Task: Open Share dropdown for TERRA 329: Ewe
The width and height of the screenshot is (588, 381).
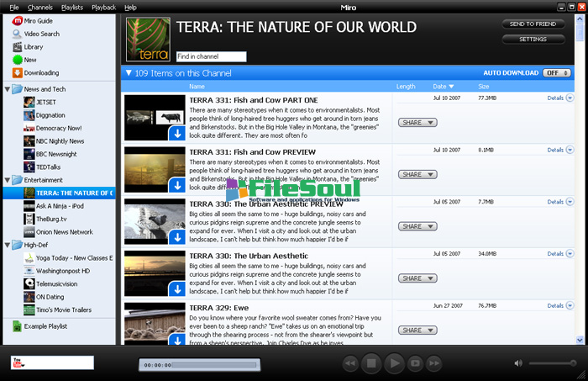Action: coord(417,331)
